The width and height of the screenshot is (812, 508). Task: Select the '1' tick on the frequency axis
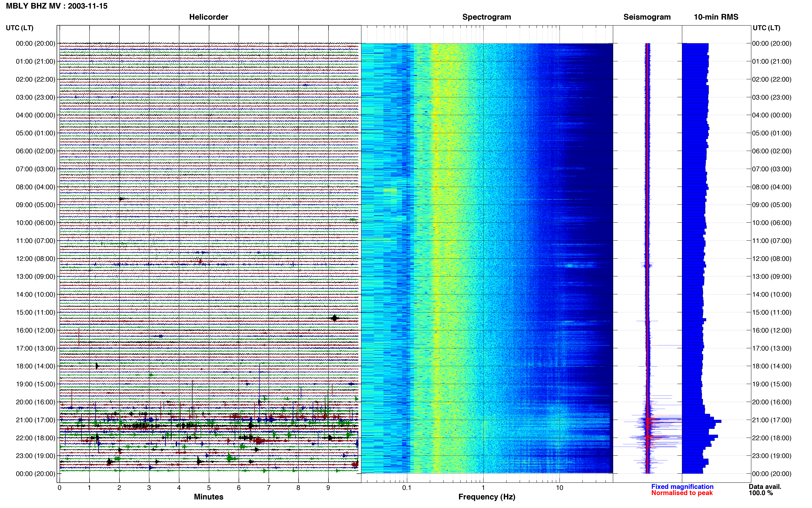pos(483,488)
